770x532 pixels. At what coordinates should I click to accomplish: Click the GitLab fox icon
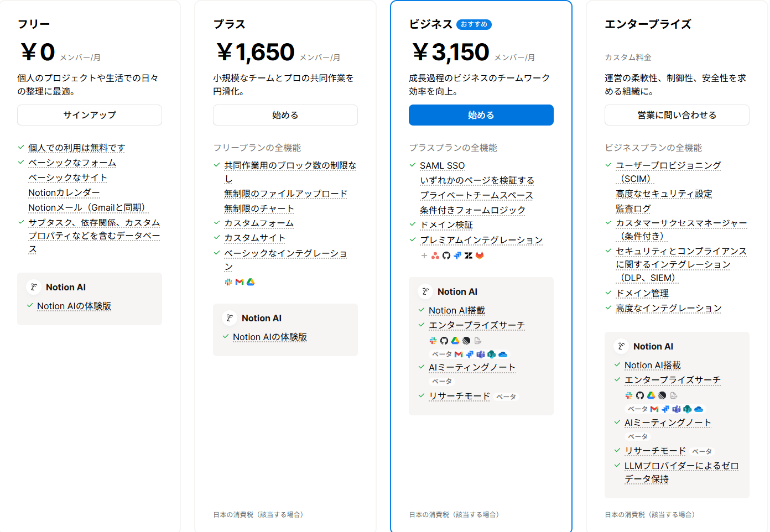(x=480, y=255)
